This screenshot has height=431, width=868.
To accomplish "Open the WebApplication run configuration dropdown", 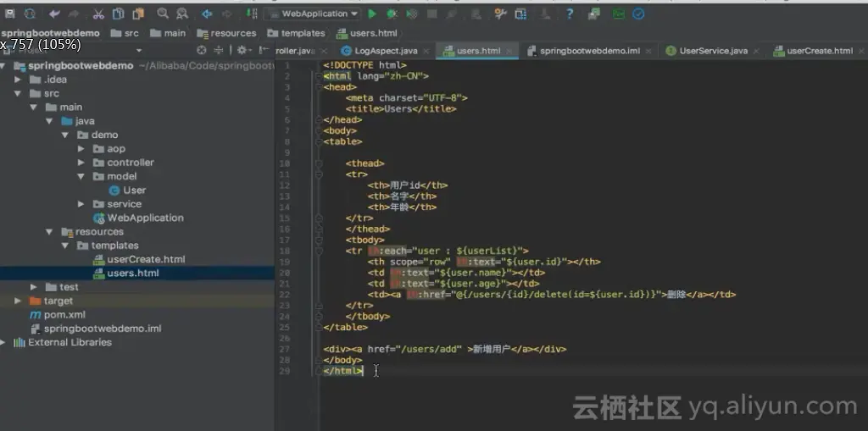I will coord(313,14).
